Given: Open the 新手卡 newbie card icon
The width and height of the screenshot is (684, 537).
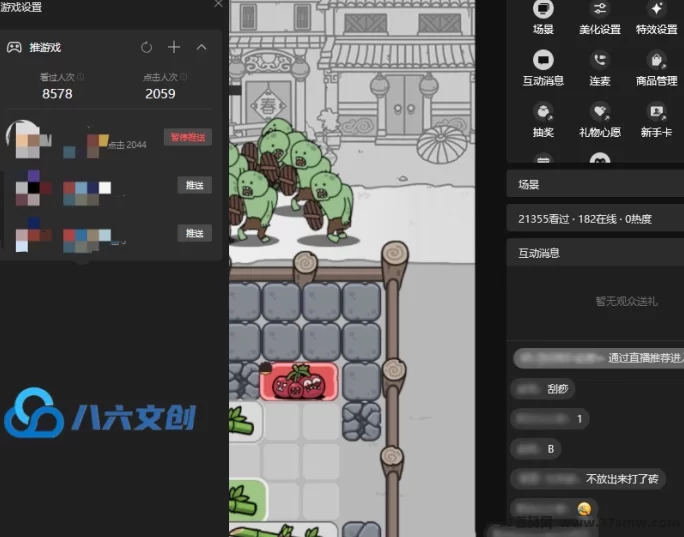Looking at the screenshot, I should [x=657, y=112].
